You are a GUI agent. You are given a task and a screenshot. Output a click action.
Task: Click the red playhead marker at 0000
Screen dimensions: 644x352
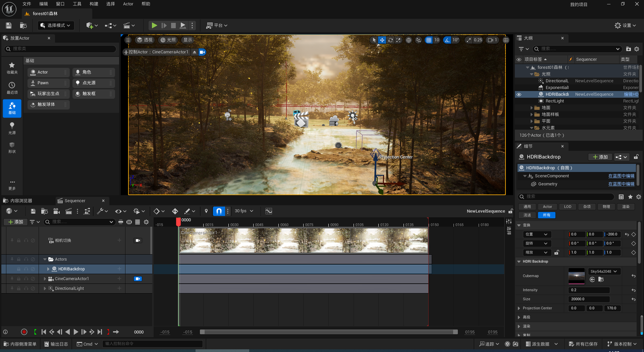pos(178,221)
